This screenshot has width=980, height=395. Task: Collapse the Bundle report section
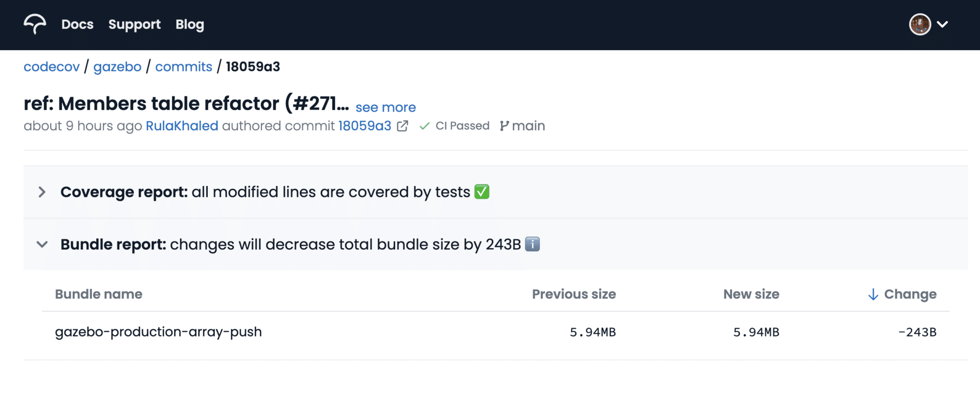pyautogui.click(x=43, y=244)
